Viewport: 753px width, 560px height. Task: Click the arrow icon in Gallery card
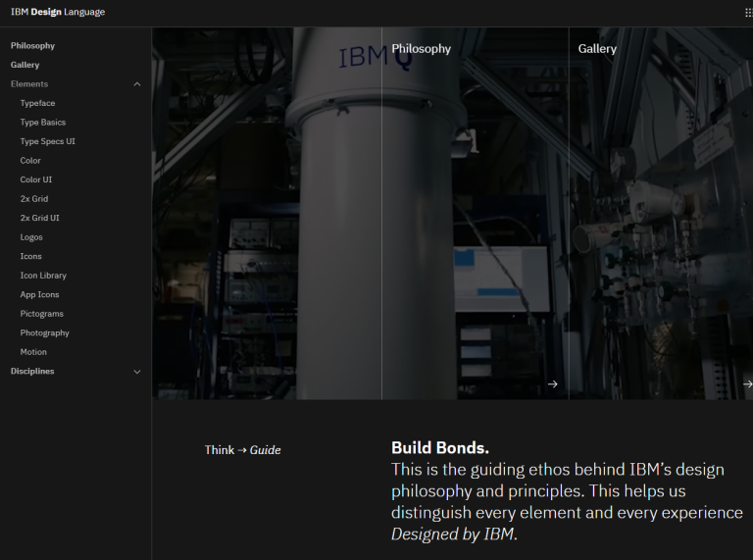pyautogui.click(x=748, y=383)
